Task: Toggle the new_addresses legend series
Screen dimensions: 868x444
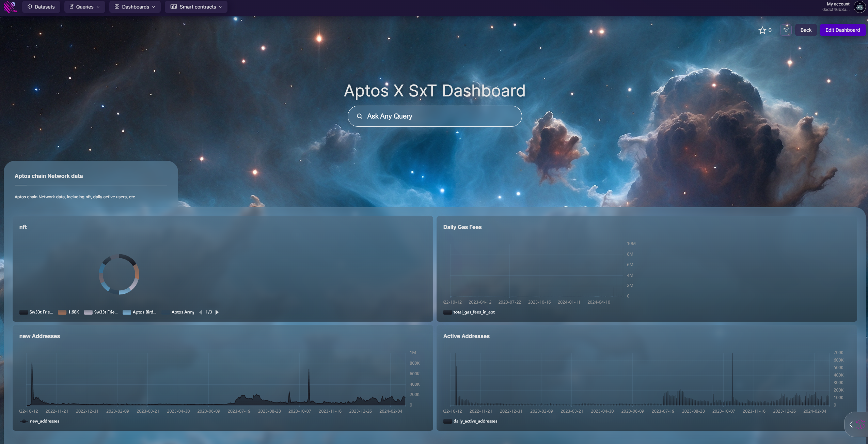Action: pos(40,421)
